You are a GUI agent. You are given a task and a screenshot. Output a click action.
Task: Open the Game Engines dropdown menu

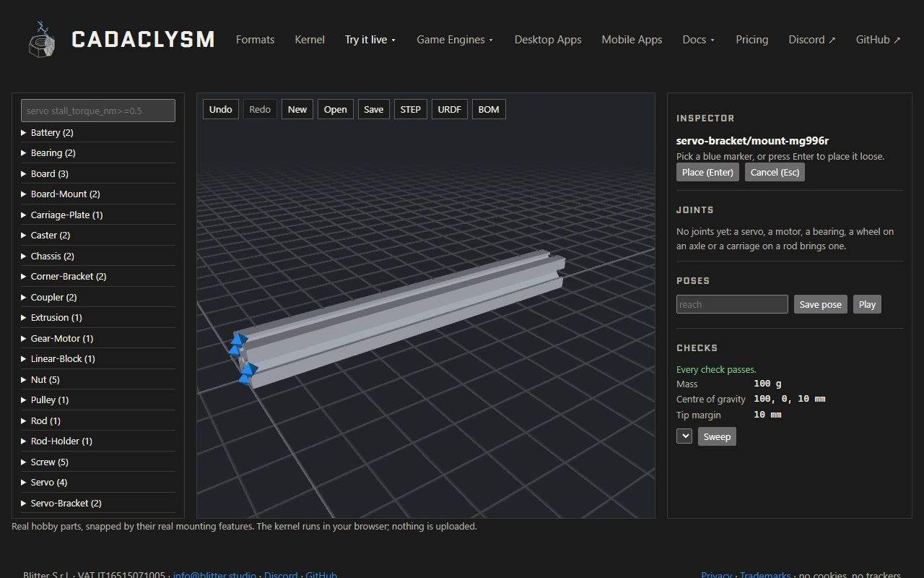455,40
